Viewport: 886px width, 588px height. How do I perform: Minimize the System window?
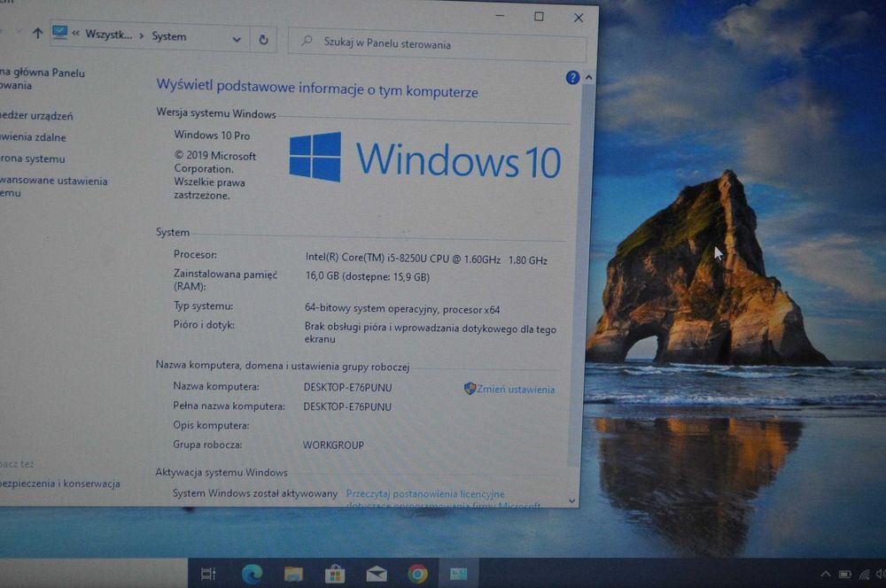click(500, 16)
